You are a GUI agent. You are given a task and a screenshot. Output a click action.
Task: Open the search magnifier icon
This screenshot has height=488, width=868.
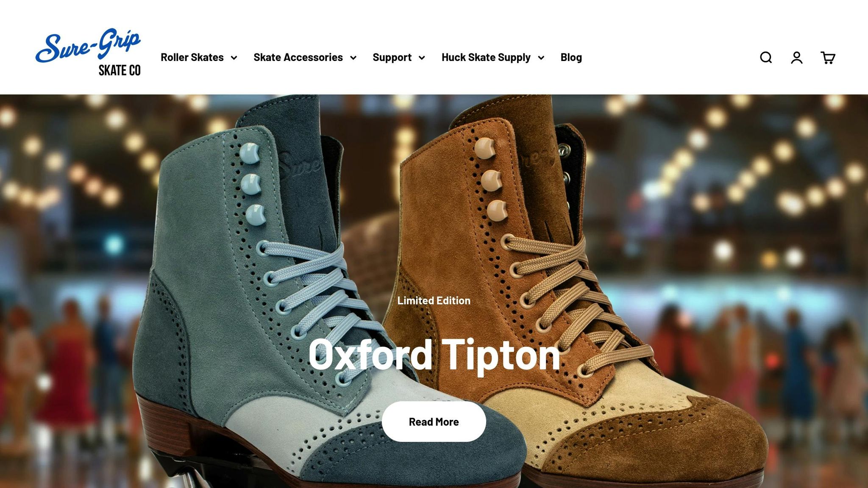[765, 58]
